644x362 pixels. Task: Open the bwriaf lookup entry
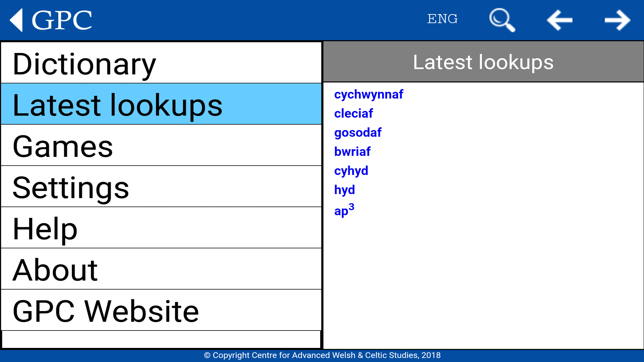(x=352, y=152)
